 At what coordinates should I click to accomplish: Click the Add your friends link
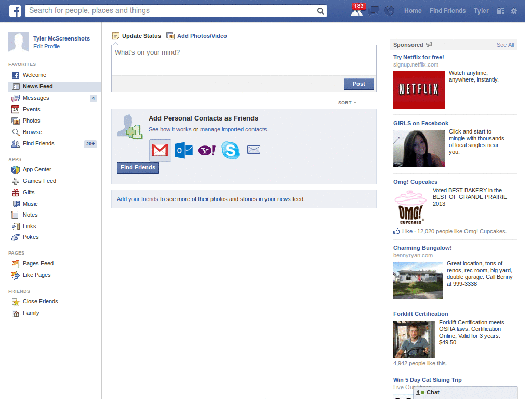pyautogui.click(x=137, y=199)
